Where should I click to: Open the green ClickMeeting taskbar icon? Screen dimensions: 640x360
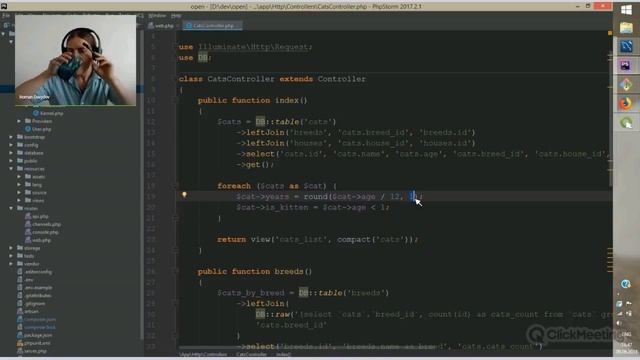pos(626,122)
